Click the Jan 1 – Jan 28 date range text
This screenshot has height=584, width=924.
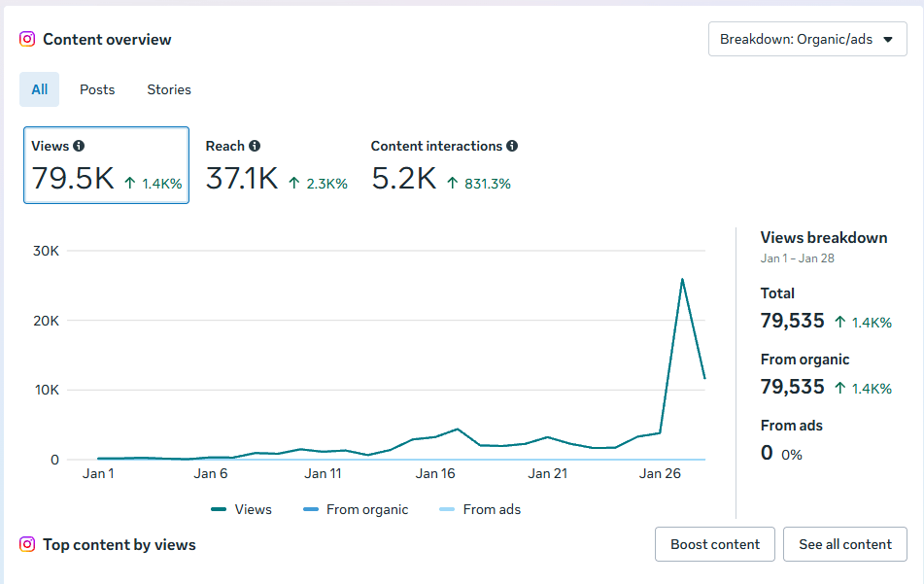(798, 258)
